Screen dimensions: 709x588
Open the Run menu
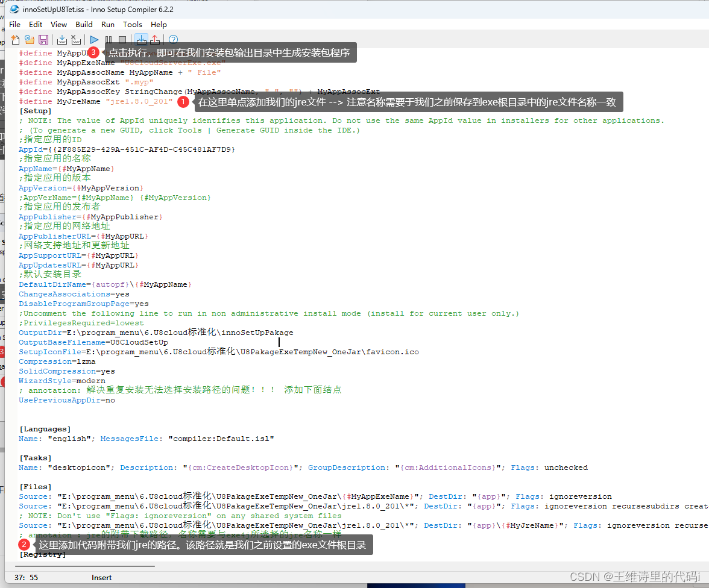(x=108, y=25)
